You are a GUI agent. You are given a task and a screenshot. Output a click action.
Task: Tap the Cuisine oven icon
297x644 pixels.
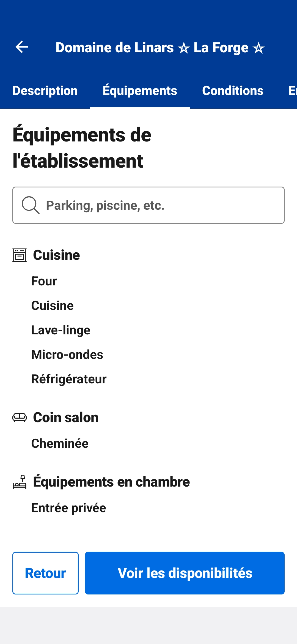coord(20,255)
